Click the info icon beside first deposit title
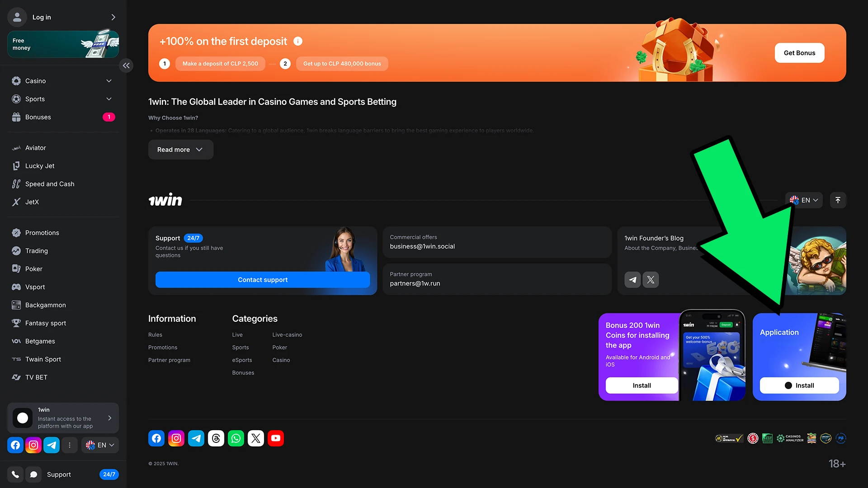Screen dimensions: 868x488 pos(298,41)
